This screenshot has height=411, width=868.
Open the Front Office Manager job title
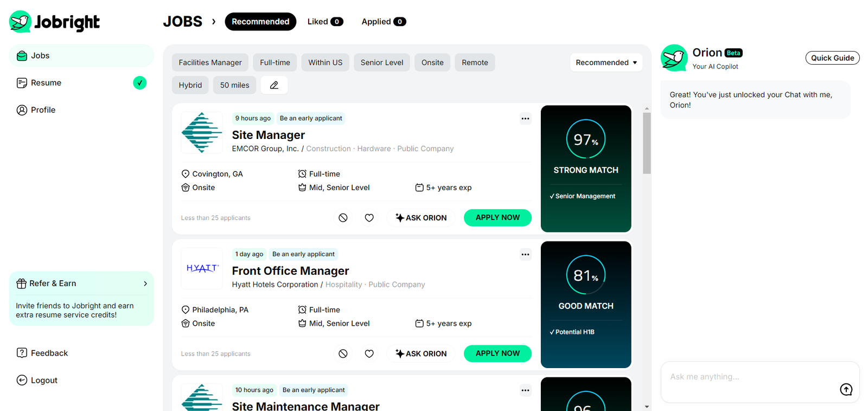[290, 270]
